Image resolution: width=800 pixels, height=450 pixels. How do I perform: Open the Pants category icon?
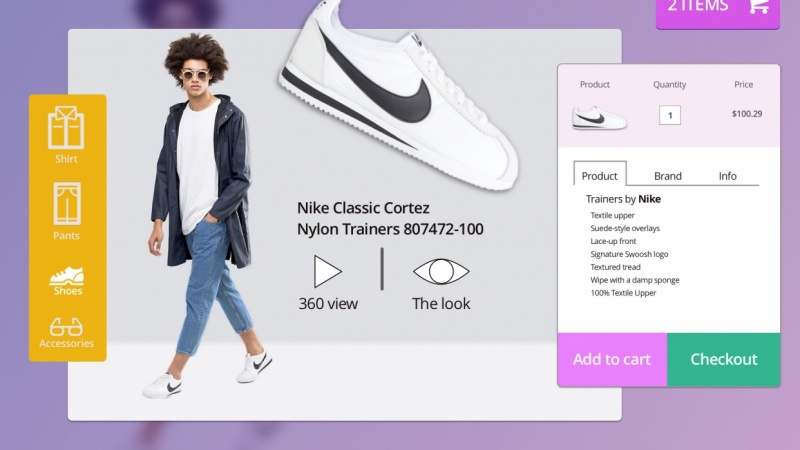[67, 204]
